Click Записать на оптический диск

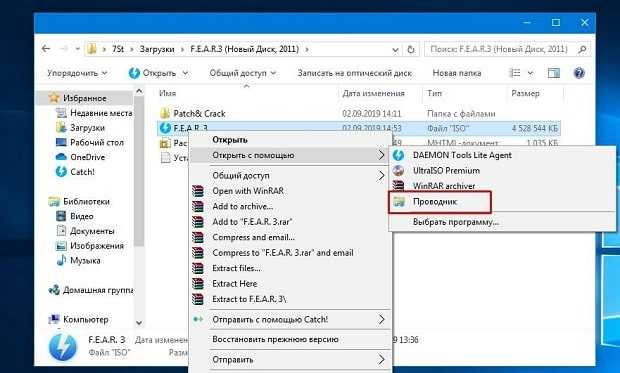(355, 73)
